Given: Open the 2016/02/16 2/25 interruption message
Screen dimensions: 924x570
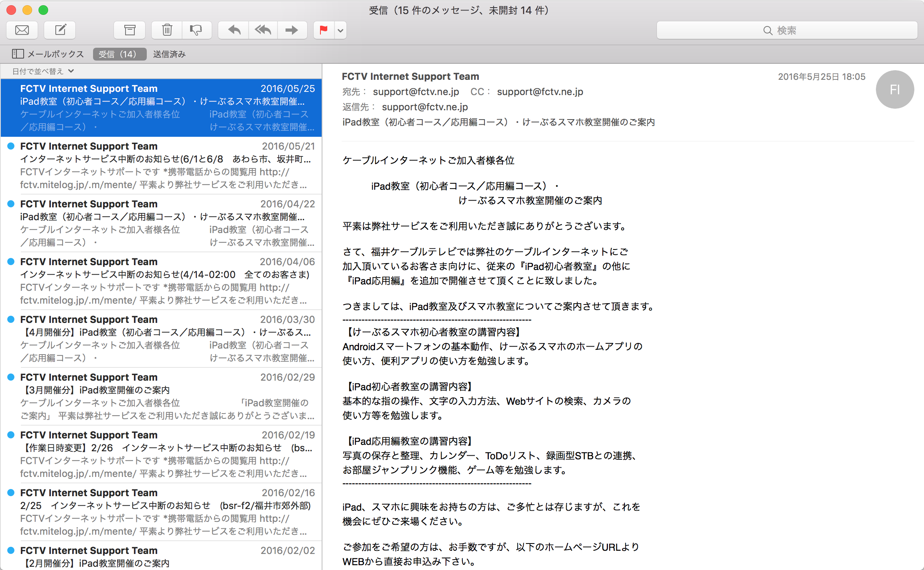Looking at the screenshot, I should 161,512.
